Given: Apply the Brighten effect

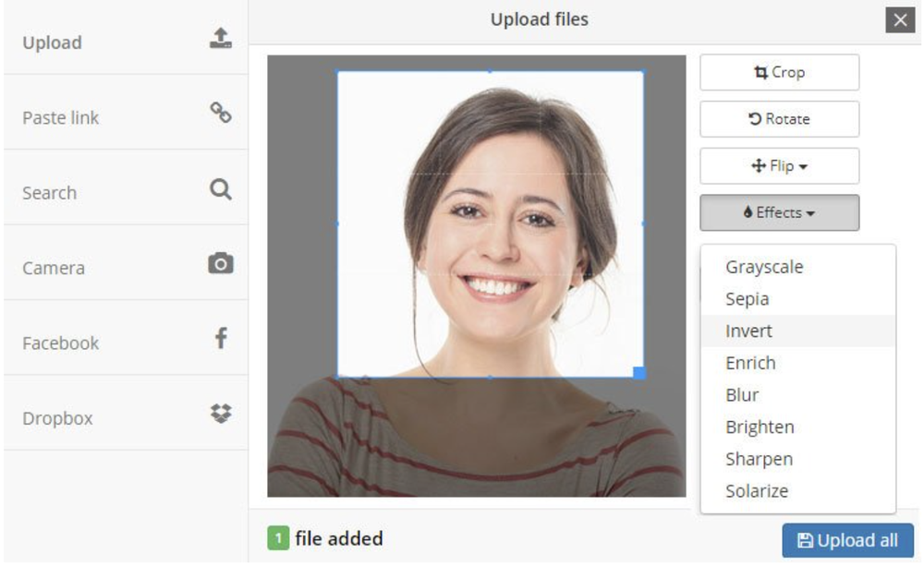Looking at the screenshot, I should pos(798,427).
